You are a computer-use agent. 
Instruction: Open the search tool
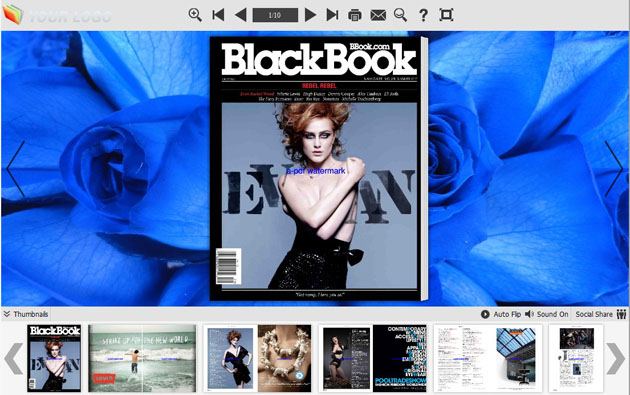400,15
